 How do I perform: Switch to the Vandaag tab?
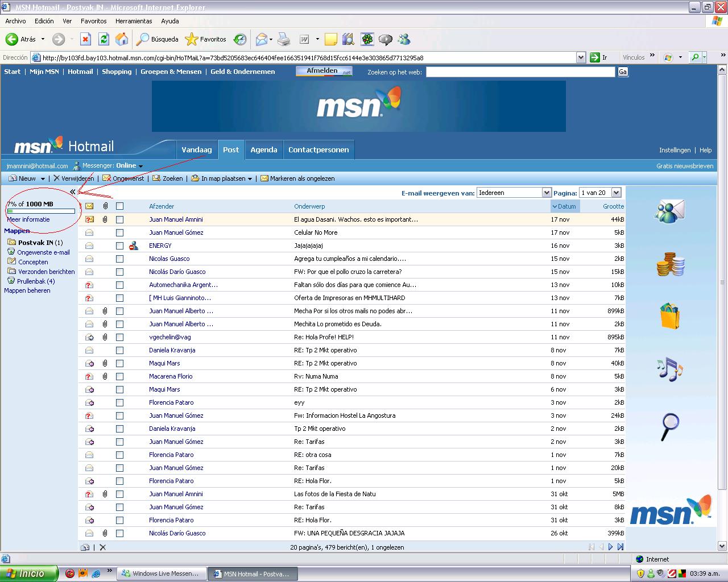[x=196, y=149]
